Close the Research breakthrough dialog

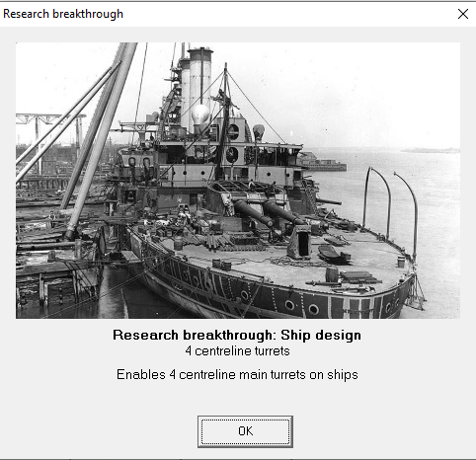(x=463, y=14)
